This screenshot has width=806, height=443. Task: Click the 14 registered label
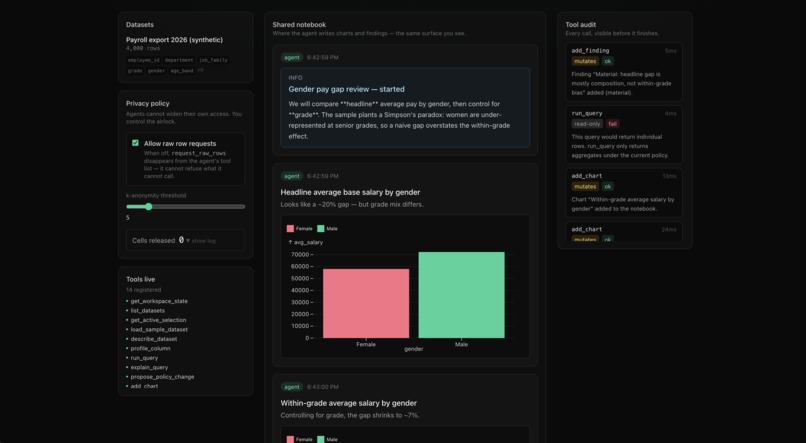143,290
